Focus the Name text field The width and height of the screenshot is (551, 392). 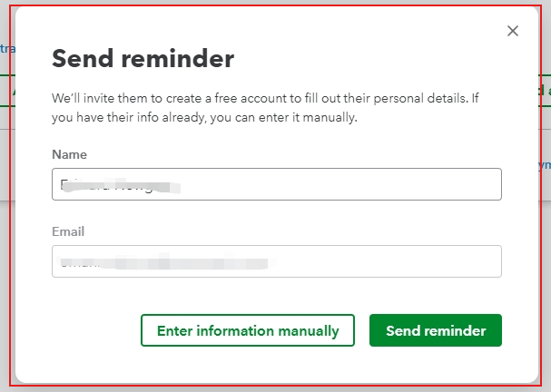pyautogui.click(x=276, y=184)
